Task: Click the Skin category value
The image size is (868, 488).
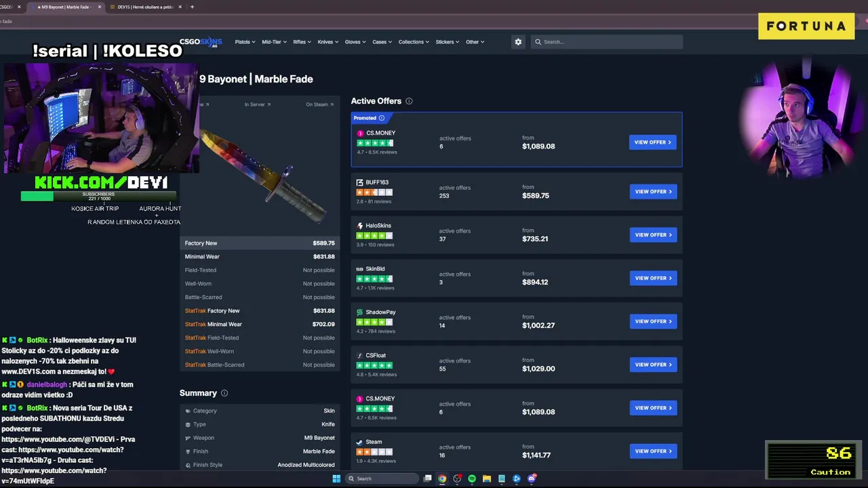Action: click(329, 411)
